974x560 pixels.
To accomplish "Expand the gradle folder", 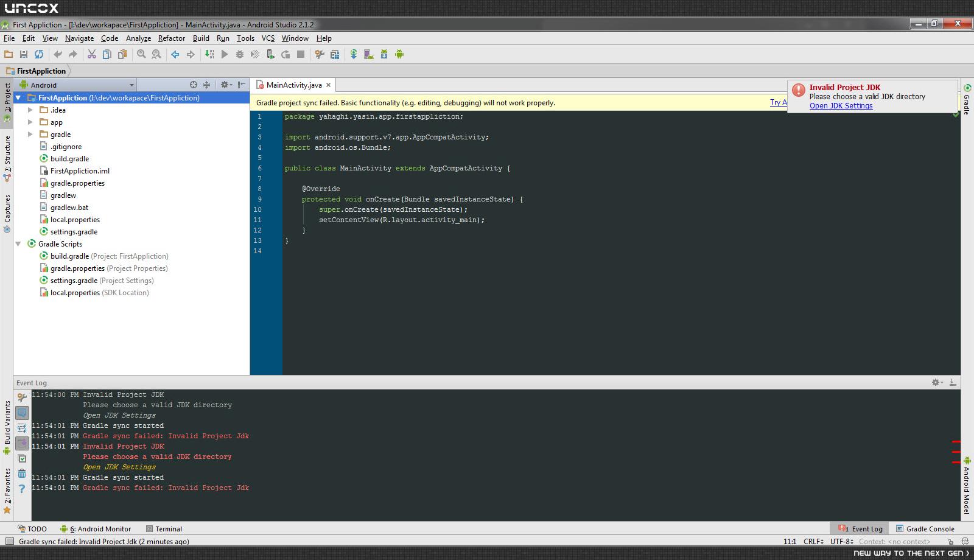I will [x=30, y=135].
